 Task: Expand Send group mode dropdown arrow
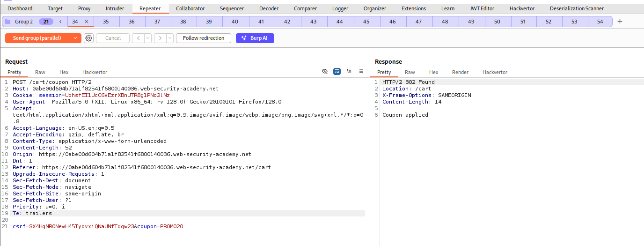75,38
